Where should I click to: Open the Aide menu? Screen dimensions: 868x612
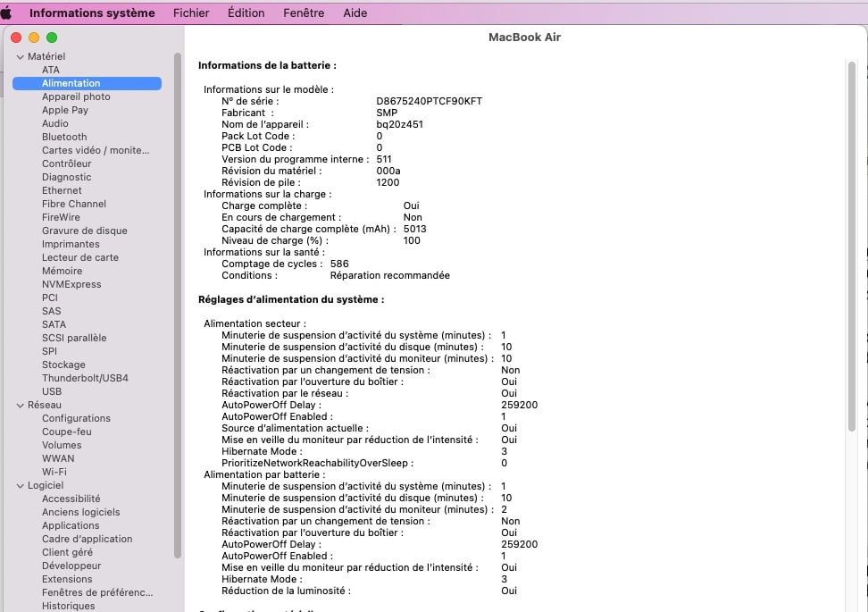click(355, 13)
